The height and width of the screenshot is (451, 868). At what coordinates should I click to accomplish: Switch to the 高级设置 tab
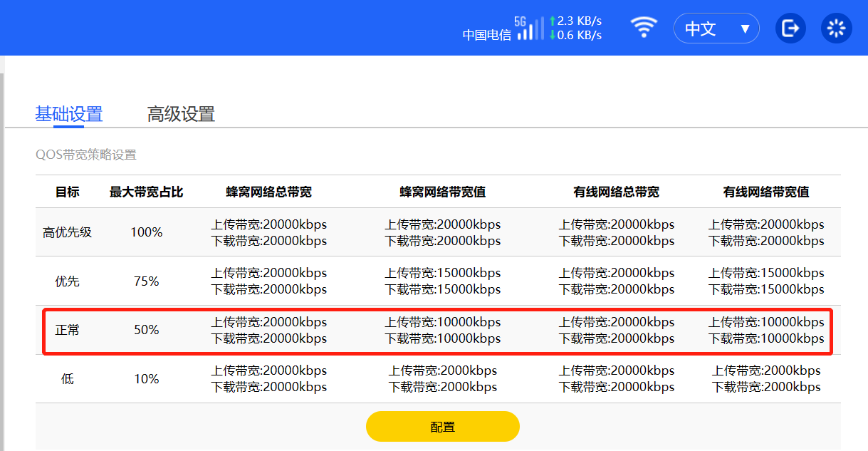pos(181,114)
